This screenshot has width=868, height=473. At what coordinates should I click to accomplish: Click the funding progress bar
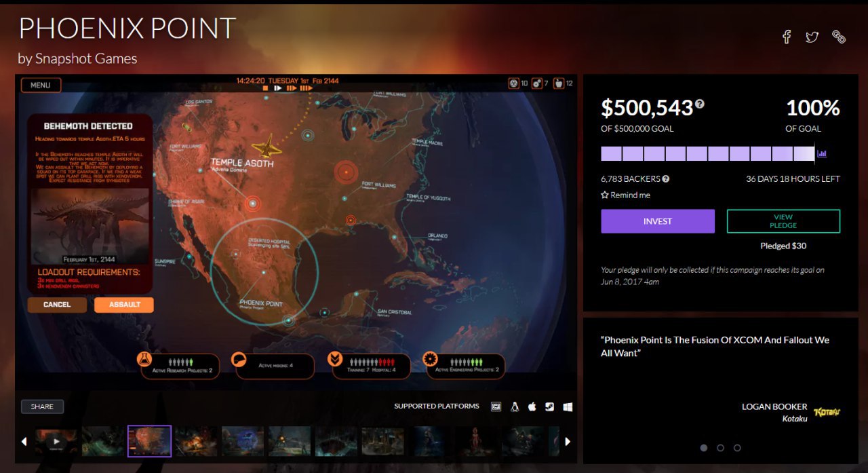(x=708, y=153)
